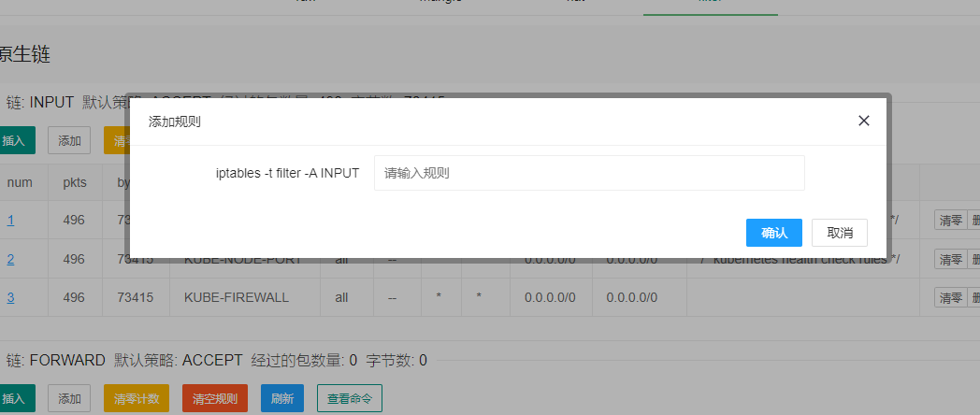Click the 请输入规则 rule input field

(589, 173)
